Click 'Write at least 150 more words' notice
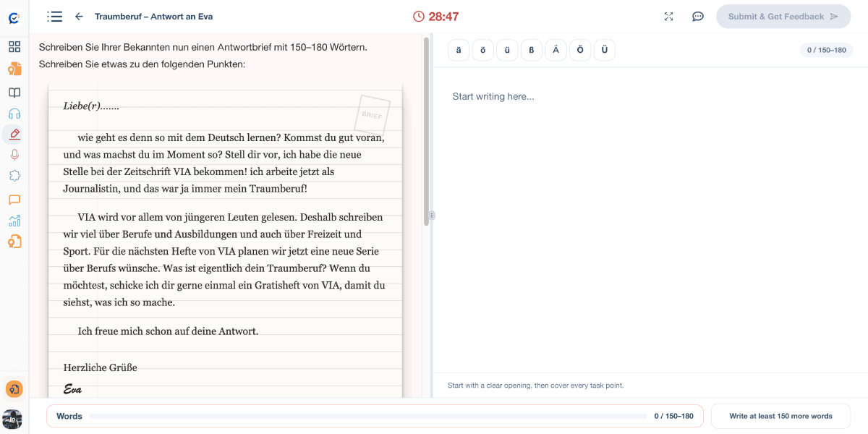Screen dimensions: 868x434 [x=780, y=416]
